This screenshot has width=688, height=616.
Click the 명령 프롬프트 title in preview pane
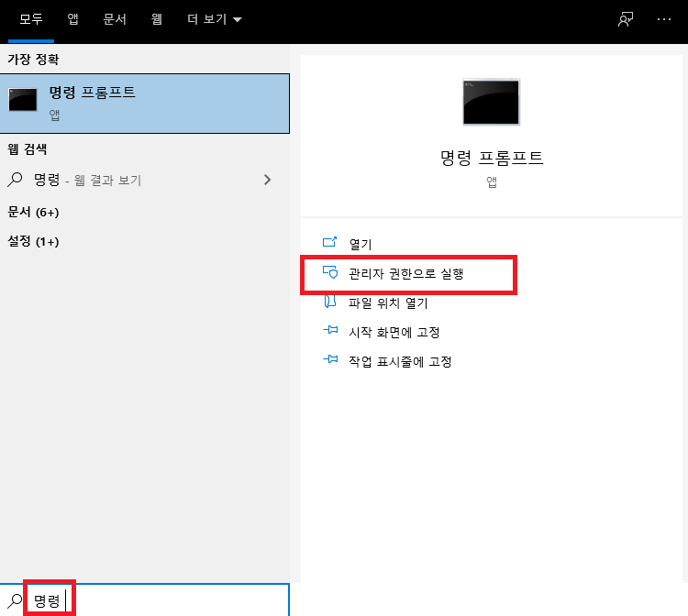492,158
